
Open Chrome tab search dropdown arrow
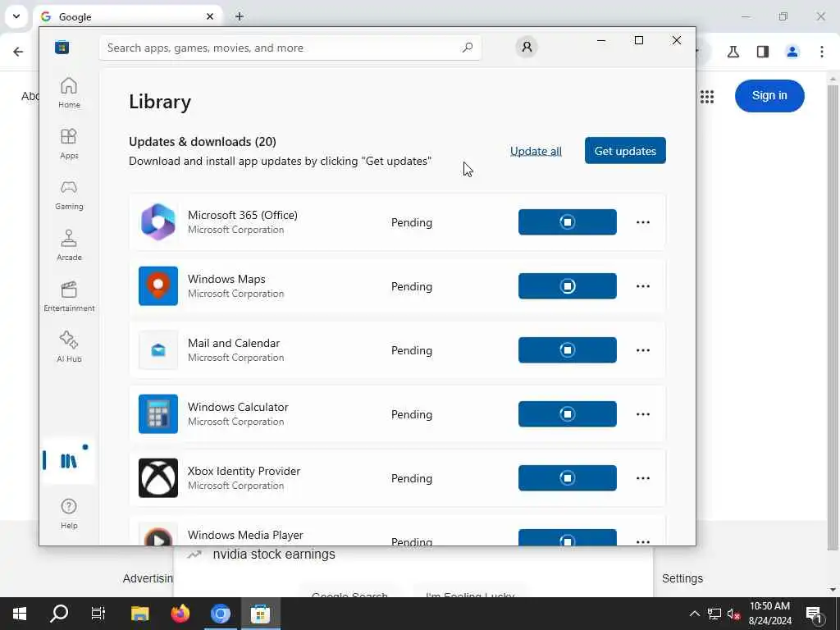pyautogui.click(x=16, y=16)
